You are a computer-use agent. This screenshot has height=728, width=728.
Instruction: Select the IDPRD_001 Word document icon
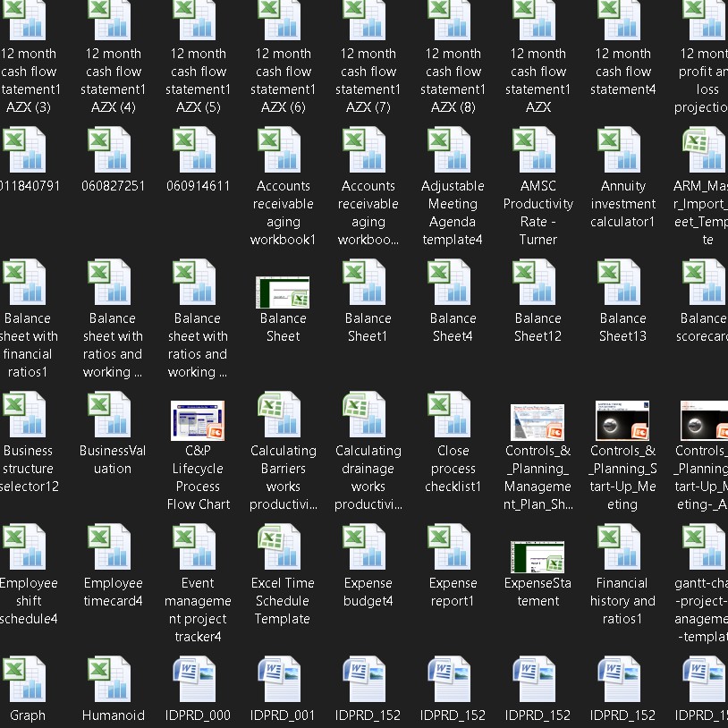[283, 680]
